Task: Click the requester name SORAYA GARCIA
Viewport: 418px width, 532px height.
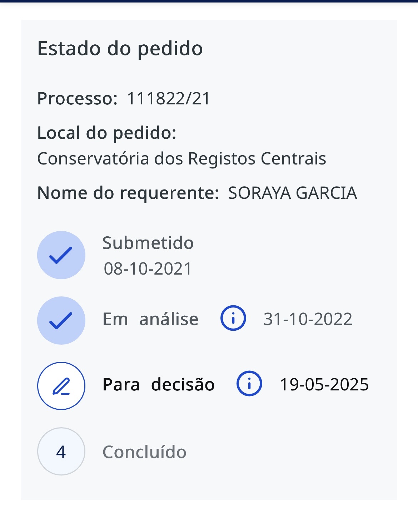Action: (293, 193)
